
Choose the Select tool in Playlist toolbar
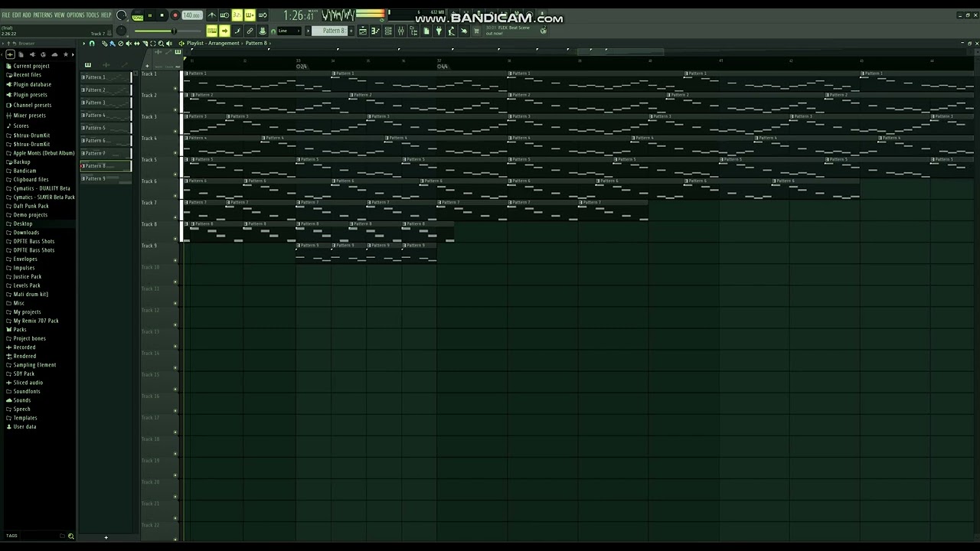(x=152, y=43)
